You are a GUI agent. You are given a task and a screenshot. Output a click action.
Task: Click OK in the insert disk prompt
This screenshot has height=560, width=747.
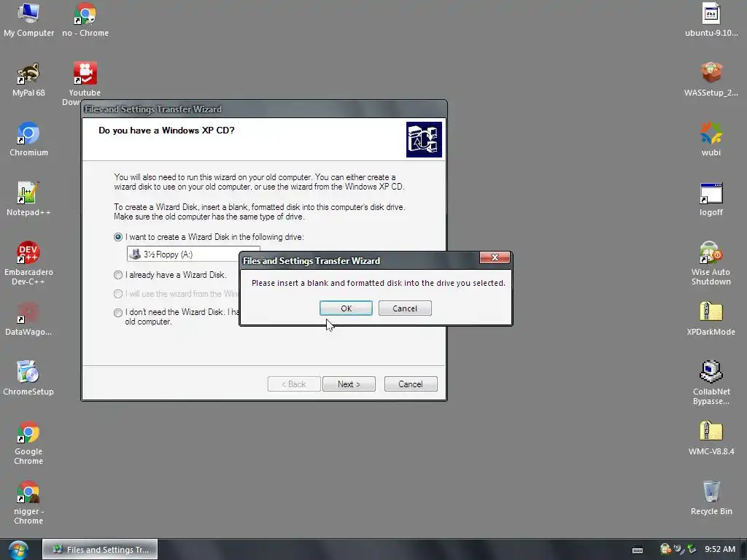tap(346, 308)
